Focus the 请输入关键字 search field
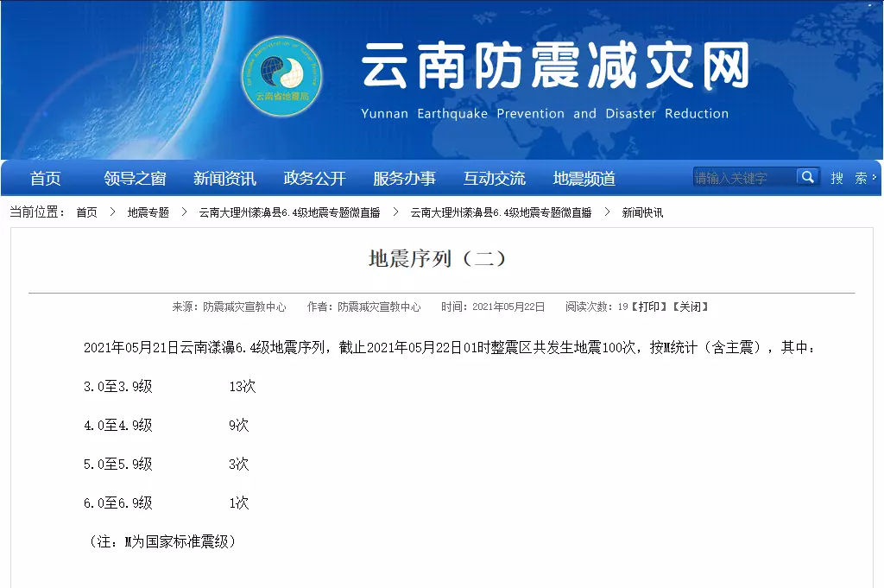The height and width of the screenshot is (588, 884). pos(743,178)
